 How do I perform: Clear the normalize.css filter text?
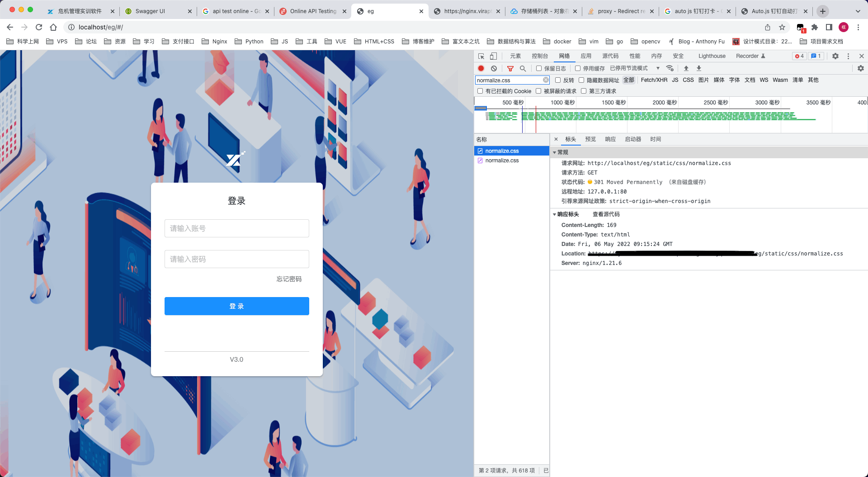(546, 80)
